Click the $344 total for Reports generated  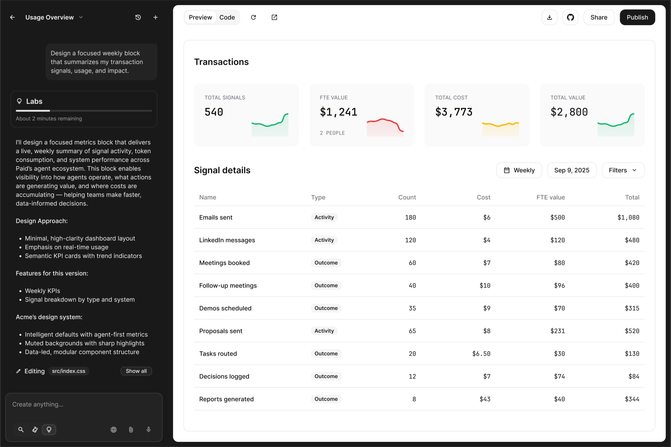pos(632,399)
